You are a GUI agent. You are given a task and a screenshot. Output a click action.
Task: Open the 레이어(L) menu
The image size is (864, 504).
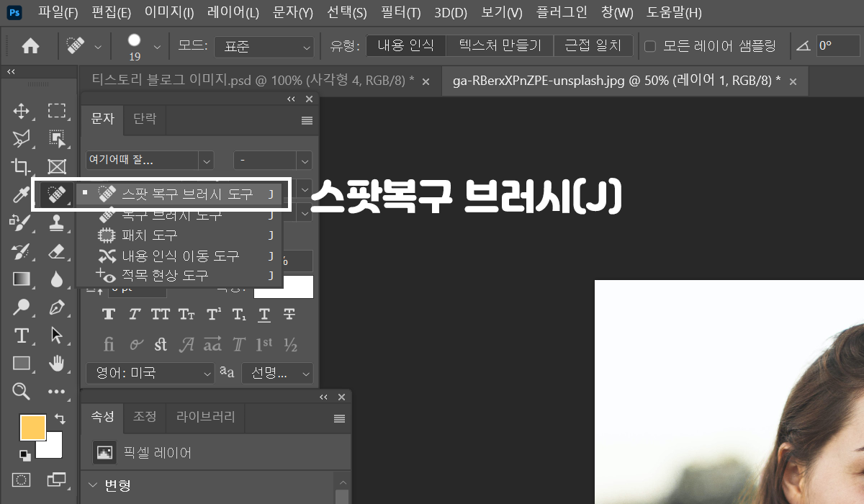pos(233,12)
